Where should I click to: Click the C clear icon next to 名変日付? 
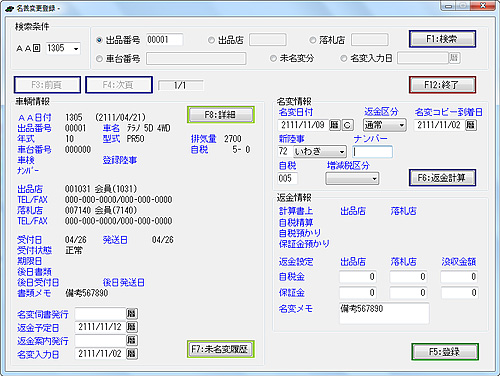point(347,125)
